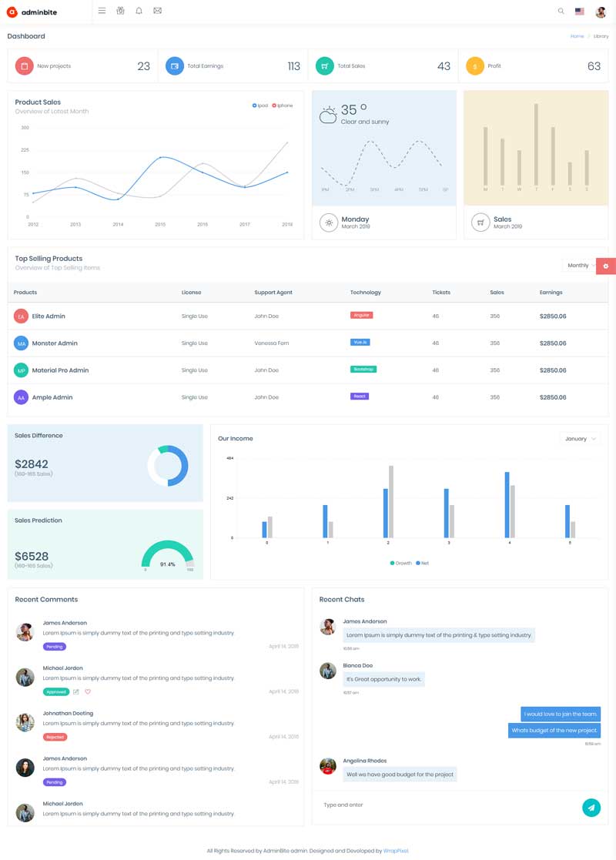Open the hamburger menu in top bar
Viewport: 616px width, 860px height.
point(102,11)
